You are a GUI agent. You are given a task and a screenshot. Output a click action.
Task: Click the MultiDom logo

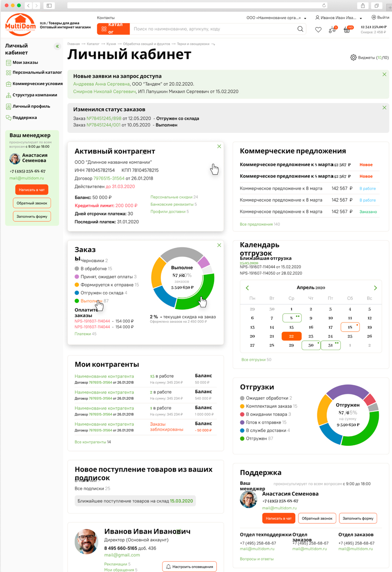(x=20, y=25)
